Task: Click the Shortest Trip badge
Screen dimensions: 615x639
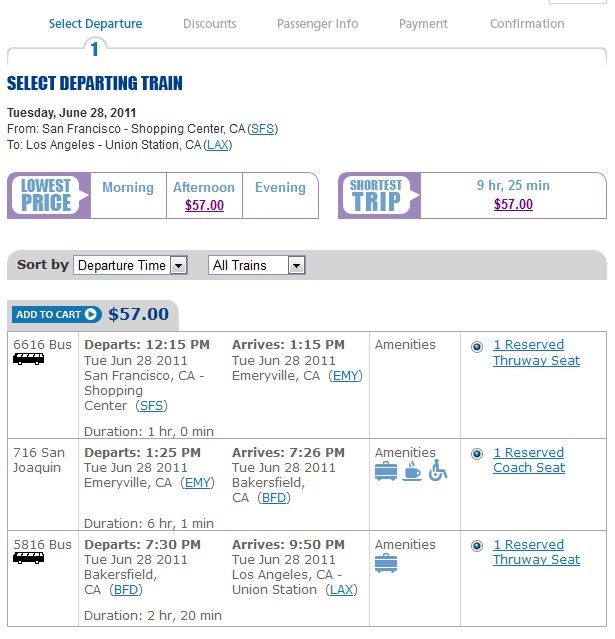Action: (379, 196)
